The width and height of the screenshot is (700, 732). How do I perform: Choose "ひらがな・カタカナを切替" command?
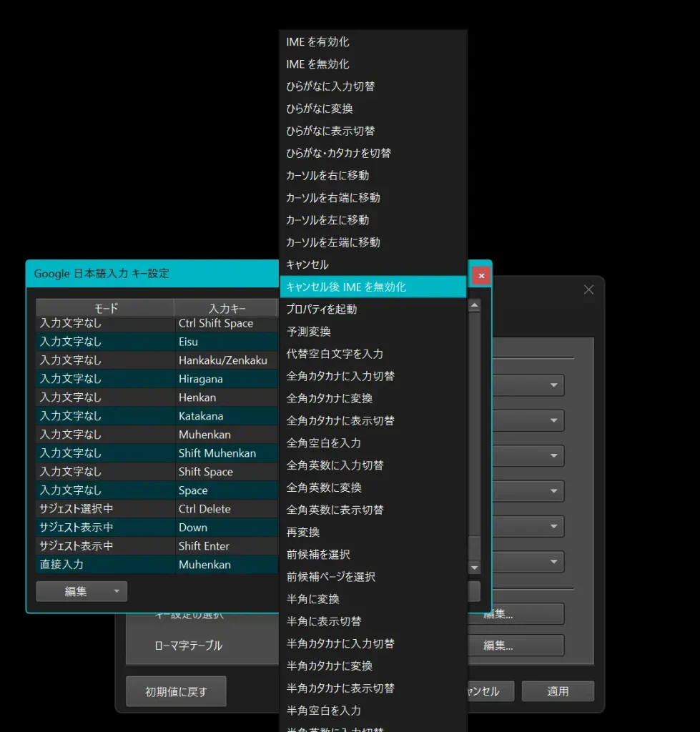[373, 153]
